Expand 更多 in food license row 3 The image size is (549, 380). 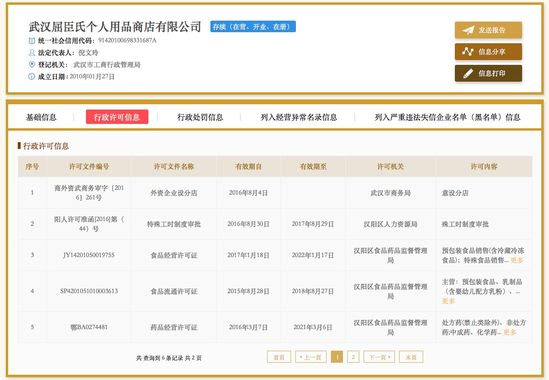(x=517, y=260)
